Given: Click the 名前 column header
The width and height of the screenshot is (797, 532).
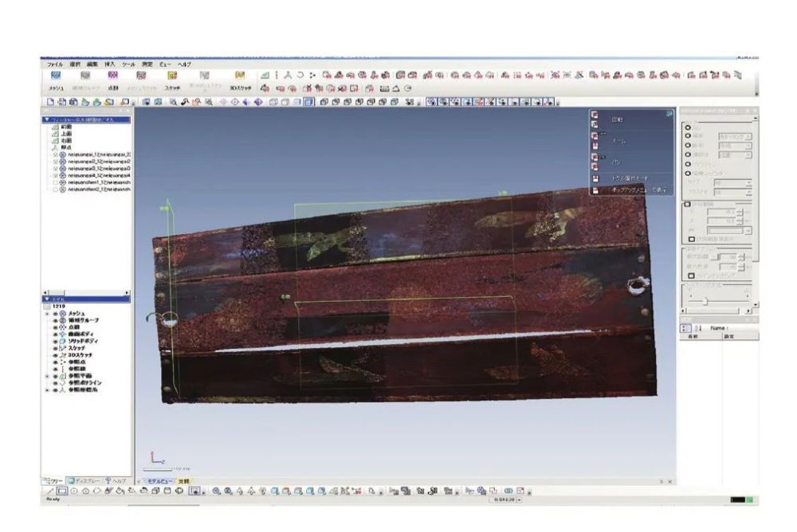Looking at the screenshot, I should coord(693,336).
